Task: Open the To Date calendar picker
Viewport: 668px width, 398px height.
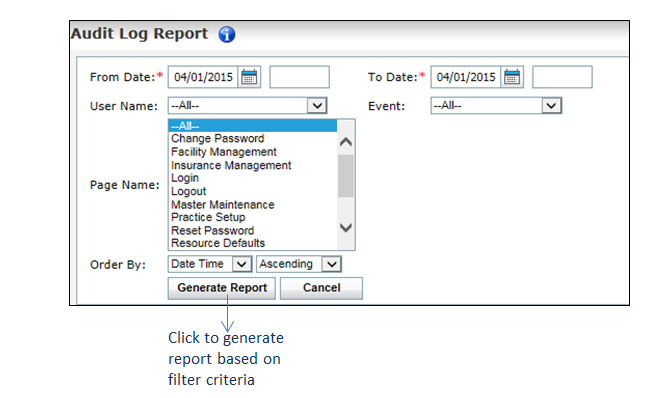Action: coord(512,77)
